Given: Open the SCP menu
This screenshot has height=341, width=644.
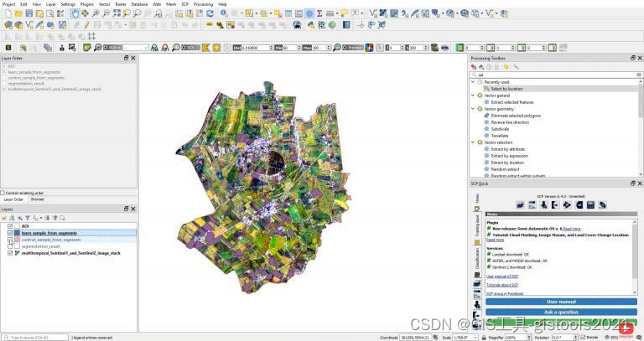Looking at the screenshot, I should (184, 4).
